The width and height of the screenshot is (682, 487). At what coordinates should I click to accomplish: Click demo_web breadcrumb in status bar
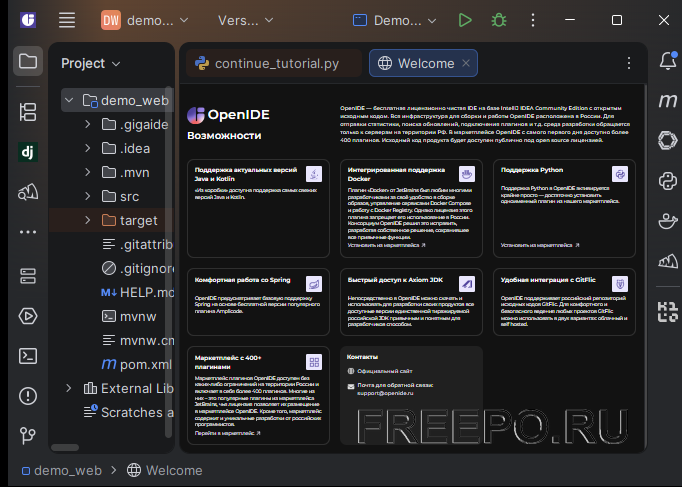[62, 470]
